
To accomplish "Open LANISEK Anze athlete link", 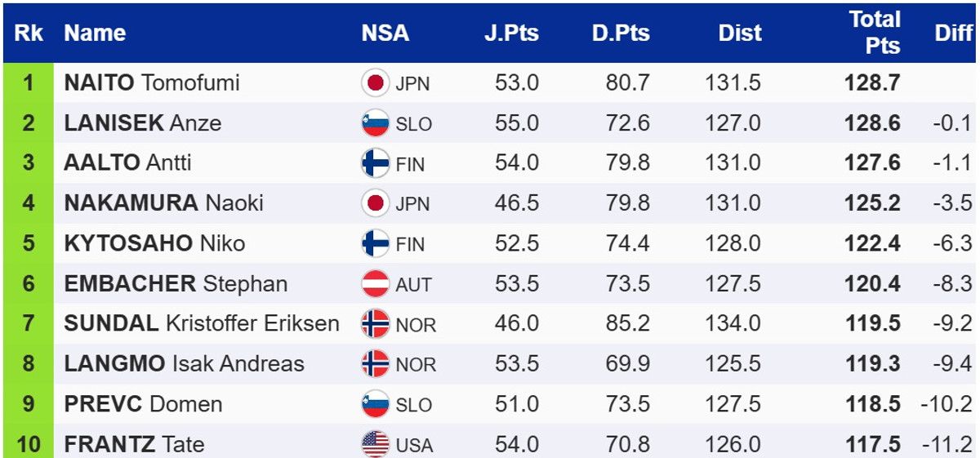I will (143, 123).
